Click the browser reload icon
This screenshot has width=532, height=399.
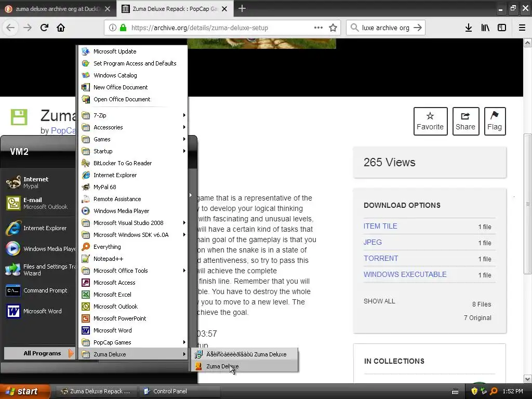(x=44, y=28)
